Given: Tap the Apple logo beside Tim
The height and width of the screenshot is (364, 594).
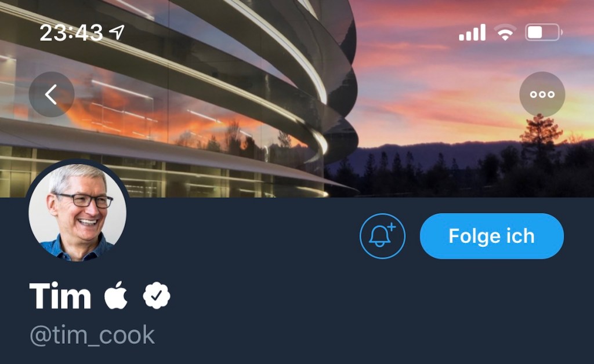Looking at the screenshot, I should pos(115,295).
